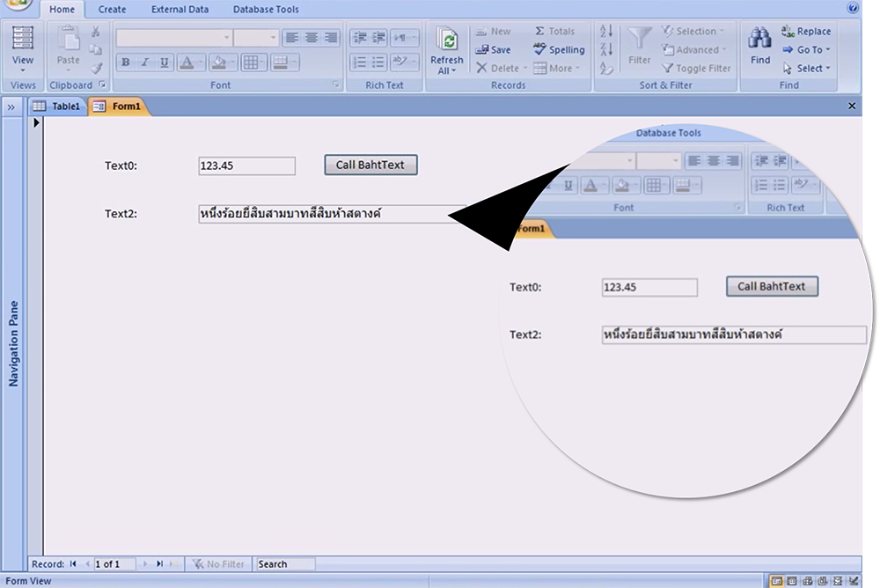Switch to the Create ribbon tab

[x=112, y=10]
